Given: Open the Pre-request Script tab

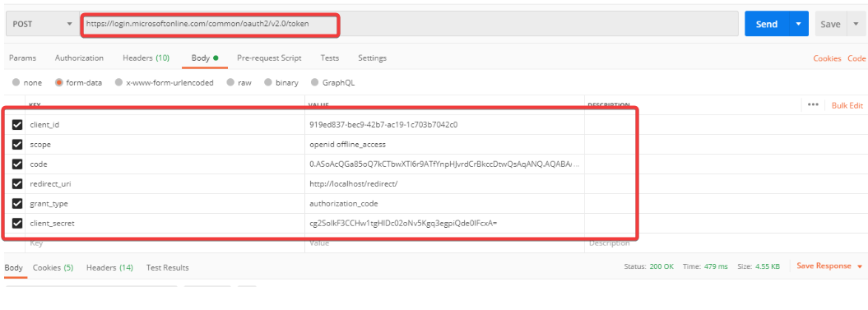Looking at the screenshot, I should coord(269,58).
